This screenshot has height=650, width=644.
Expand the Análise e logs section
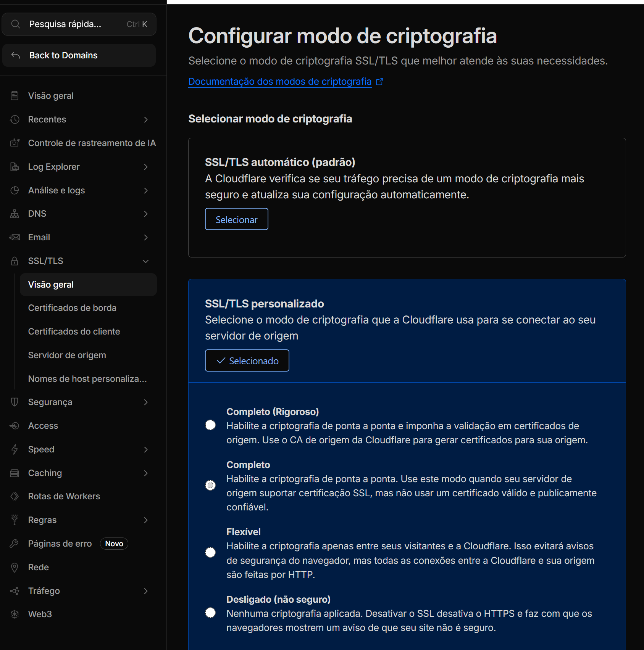(145, 190)
